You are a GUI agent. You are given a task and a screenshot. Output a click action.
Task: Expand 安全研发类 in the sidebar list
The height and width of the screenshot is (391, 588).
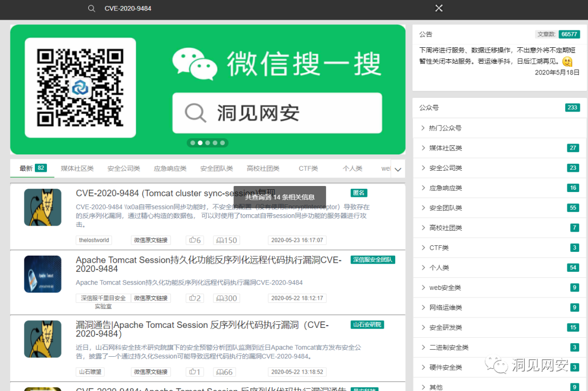499,327
